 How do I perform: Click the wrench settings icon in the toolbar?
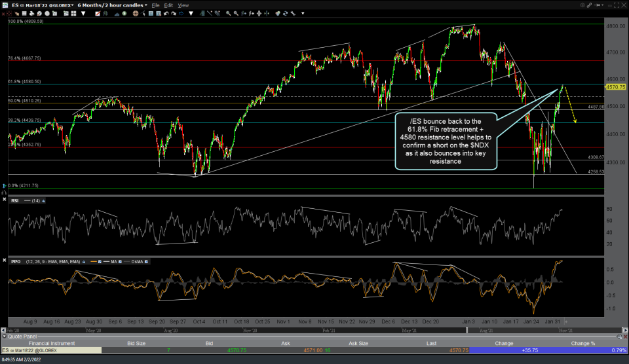(x=293, y=13)
